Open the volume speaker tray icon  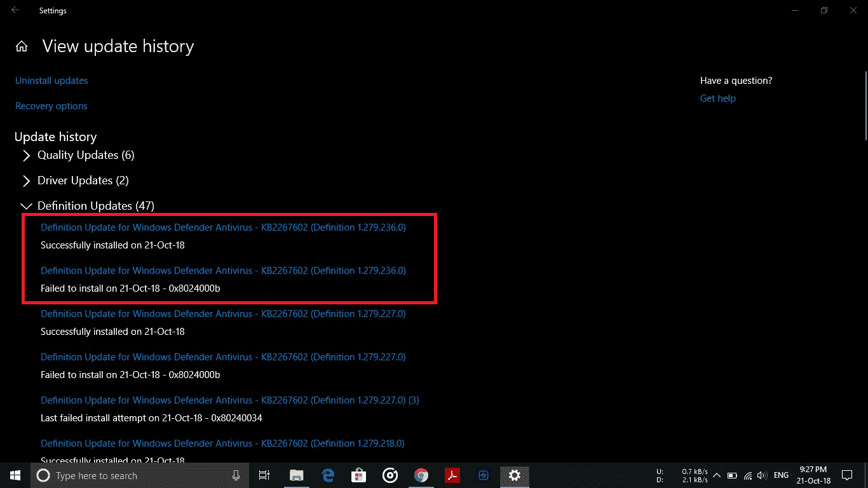(763, 475)
